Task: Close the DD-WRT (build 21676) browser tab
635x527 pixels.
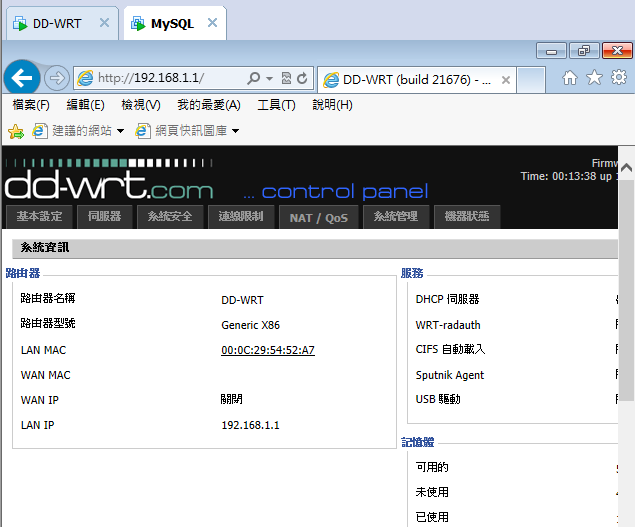Action: pyautogui.click(x=505, y=80)
